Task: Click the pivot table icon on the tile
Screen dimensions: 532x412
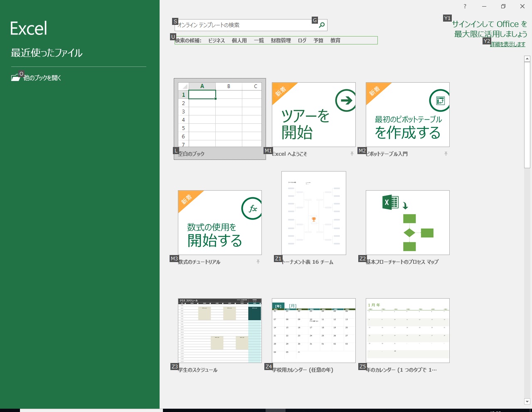Action: click(x=440, y=101)
